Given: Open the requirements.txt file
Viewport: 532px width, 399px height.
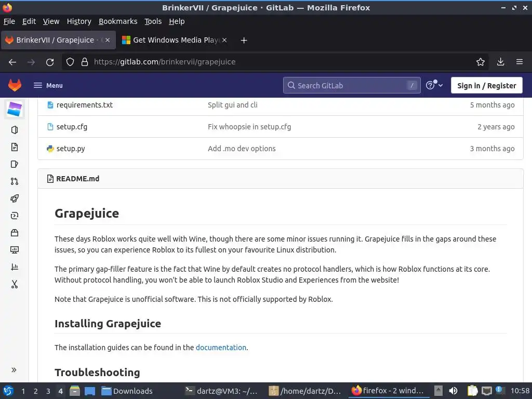Looking at the screenshot, I should (x=85, y=105).
